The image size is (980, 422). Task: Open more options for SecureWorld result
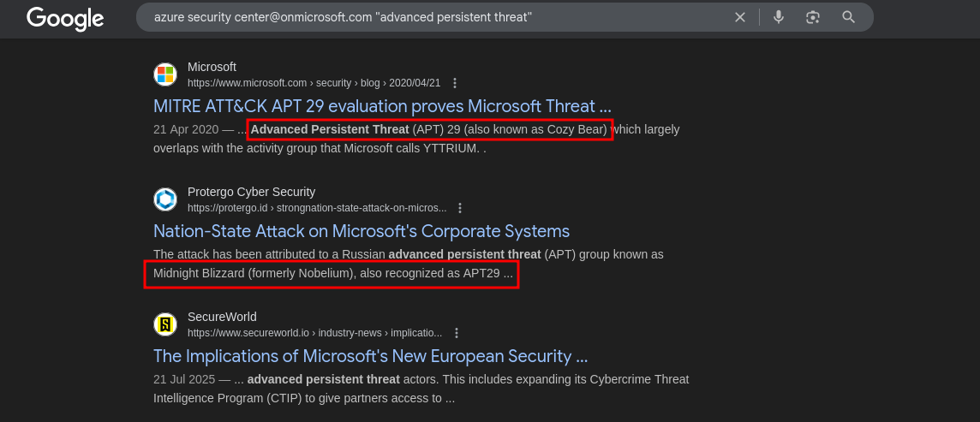457,333
